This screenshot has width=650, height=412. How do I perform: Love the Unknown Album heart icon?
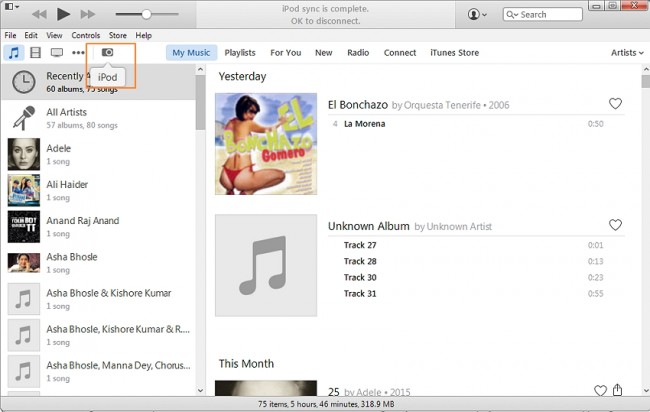pos(615,225)
